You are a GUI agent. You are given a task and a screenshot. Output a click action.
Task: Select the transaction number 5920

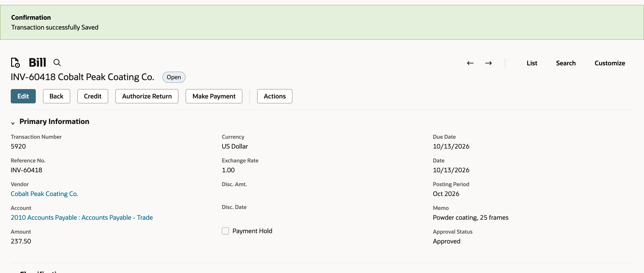tap(18, 146)
